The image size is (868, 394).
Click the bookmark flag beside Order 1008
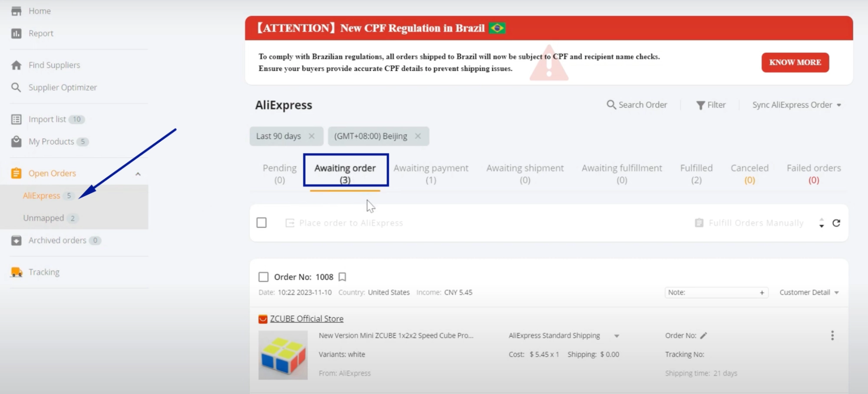[x=342, y=277]
